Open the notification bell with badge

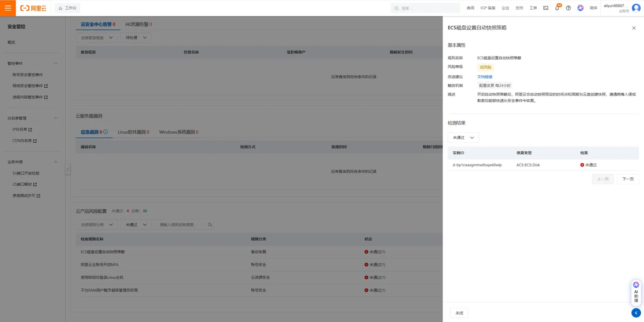tap(557, 8)
